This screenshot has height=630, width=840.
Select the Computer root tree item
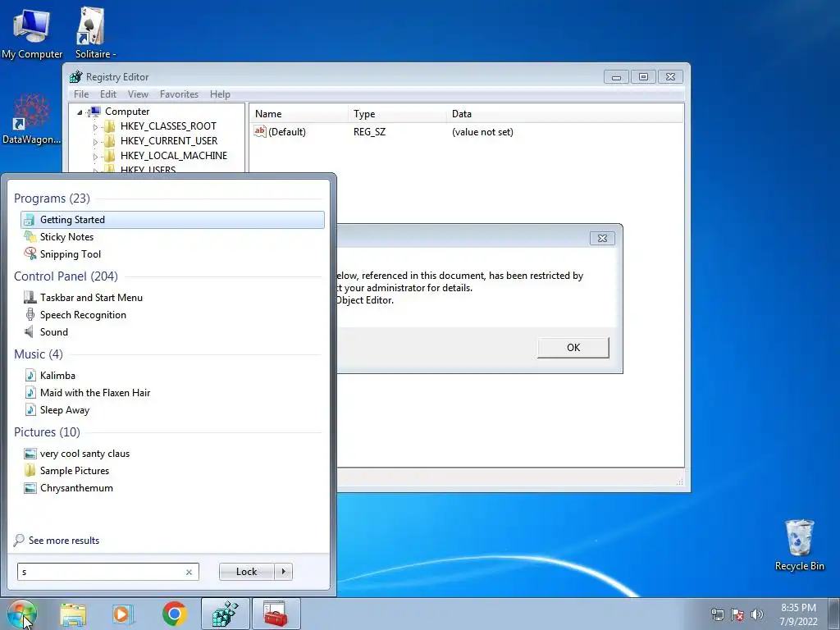(x=127, y=112)
